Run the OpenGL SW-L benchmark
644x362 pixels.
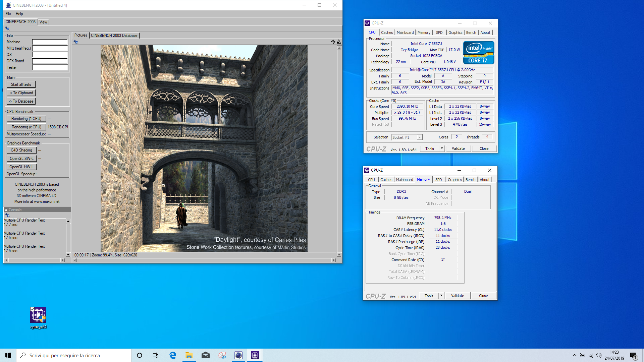[x=21, y=159]
